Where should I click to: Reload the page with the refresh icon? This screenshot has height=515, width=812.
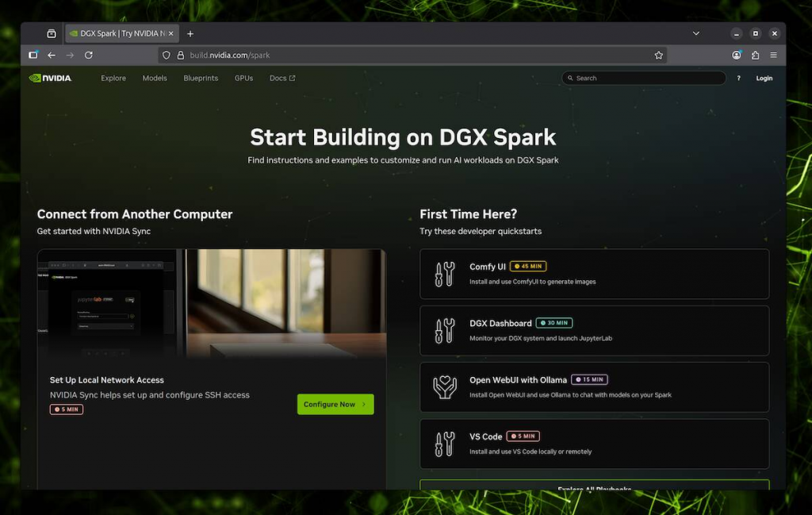click(x=89, y=55)
